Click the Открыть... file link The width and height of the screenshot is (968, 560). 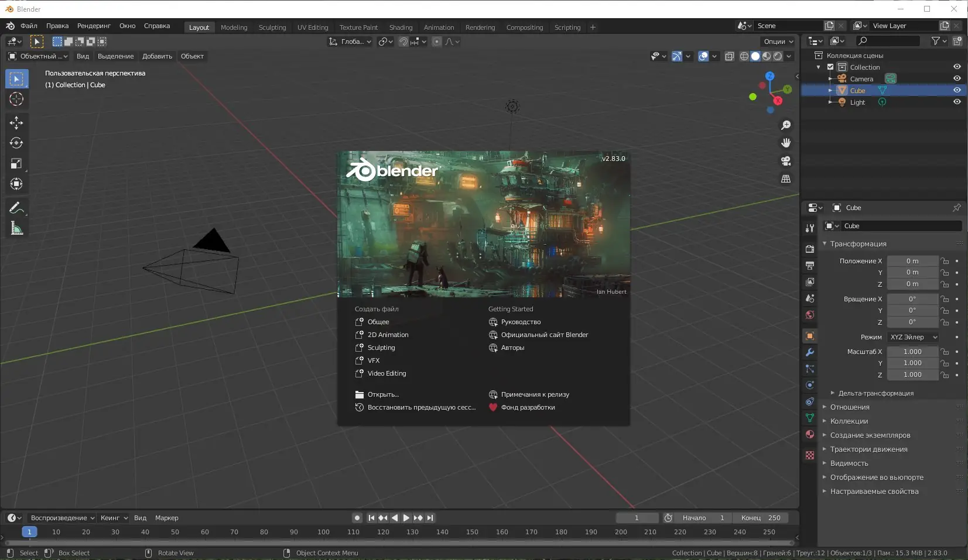(382, 394)
